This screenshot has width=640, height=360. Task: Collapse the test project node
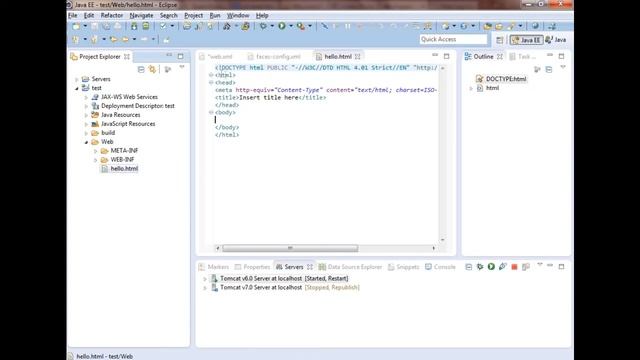77,88
